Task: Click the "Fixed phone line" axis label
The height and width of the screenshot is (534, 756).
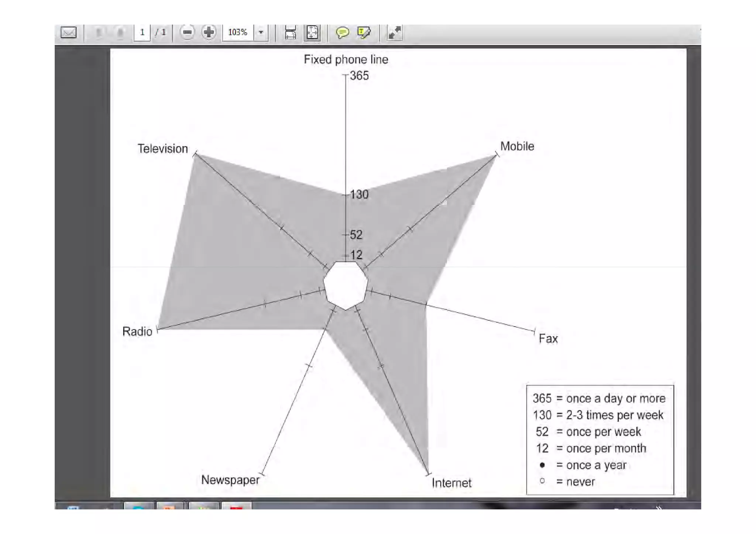Action: pyautogui.click(x=346, y=59)
